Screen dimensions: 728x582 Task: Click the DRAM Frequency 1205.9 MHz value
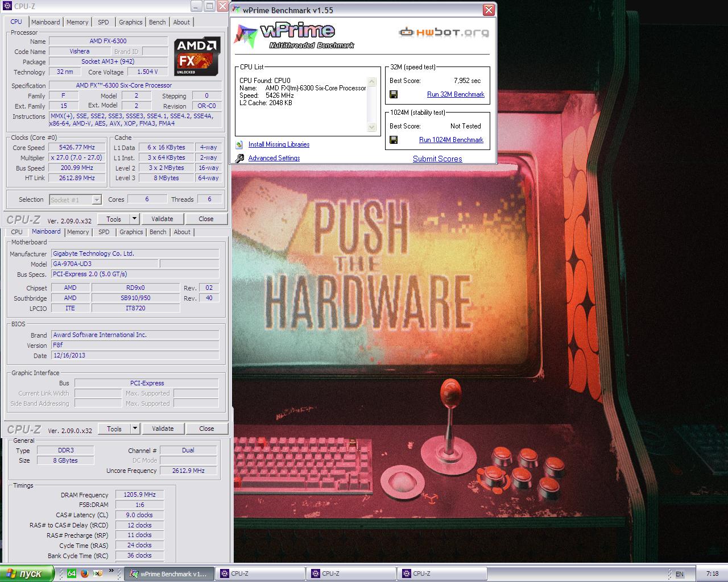tap(139, 494)
